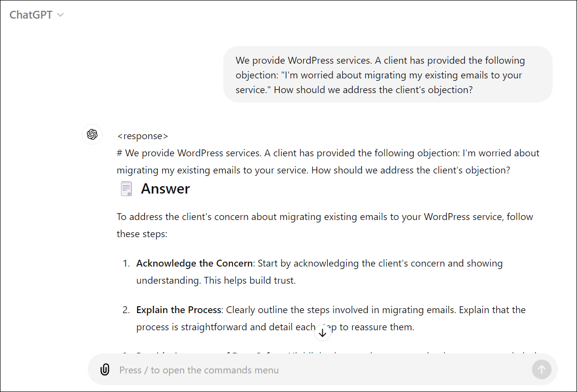Screen dimensions: 577x392
Task: Click the number 1 list marker
Action: pos(126,263)
